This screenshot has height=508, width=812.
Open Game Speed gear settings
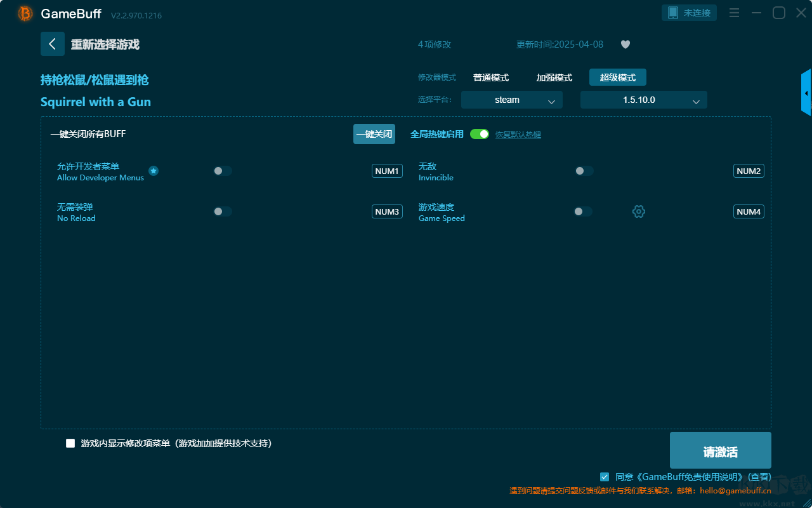point(639,211)
